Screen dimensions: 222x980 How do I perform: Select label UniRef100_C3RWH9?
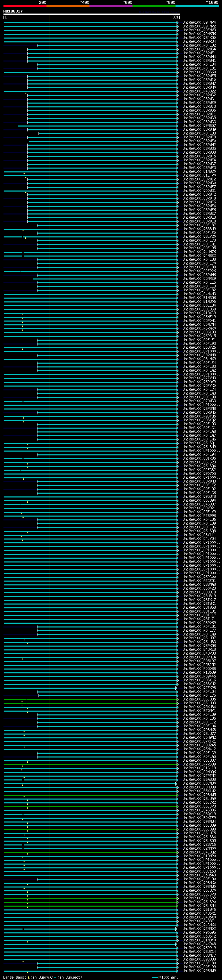(x=199, y=129)
